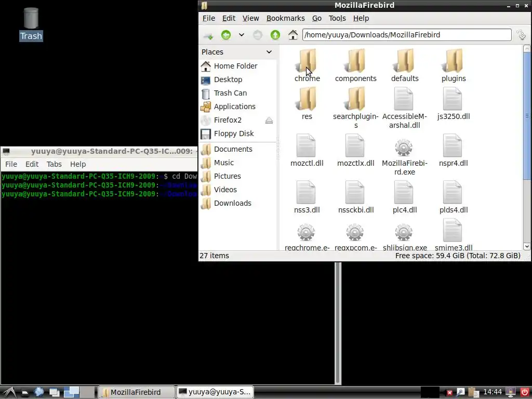The height and width of the screenshot is (399, 532).
Task: Open the file manager Help menu
Action: click(x=361, y=18)
